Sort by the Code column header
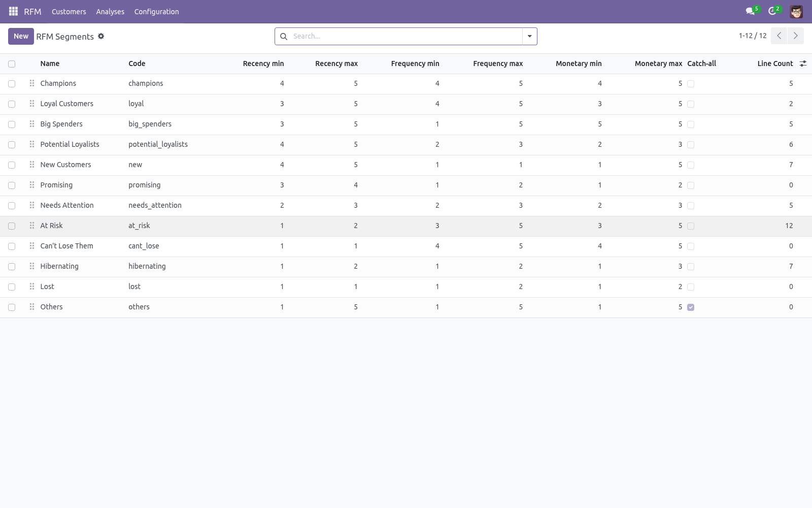This screenshot has height=508, width=812. pyautogui.click(x=137, y=63)
